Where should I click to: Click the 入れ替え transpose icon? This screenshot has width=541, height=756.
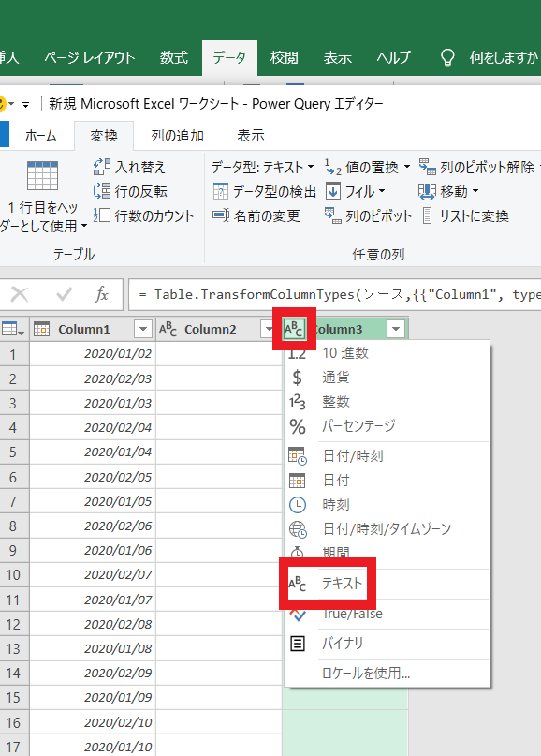(x=102, y=167)
